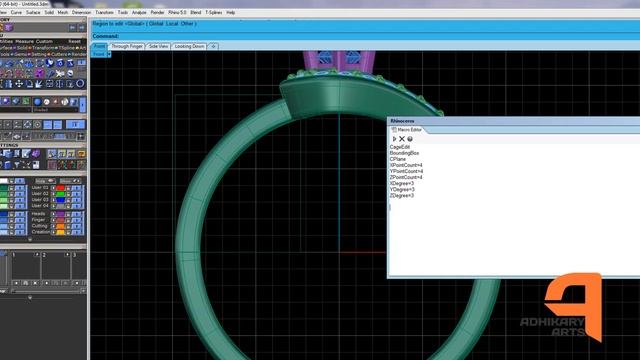This screenshot has height=360, width=640.
Task: Open the Shaded display mode dropdown
Action: (55, 110)
